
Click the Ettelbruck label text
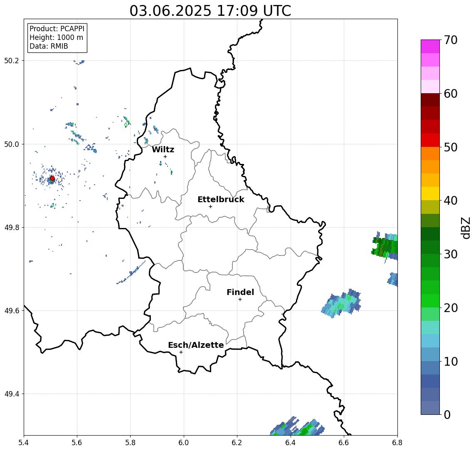pos(221,199)
